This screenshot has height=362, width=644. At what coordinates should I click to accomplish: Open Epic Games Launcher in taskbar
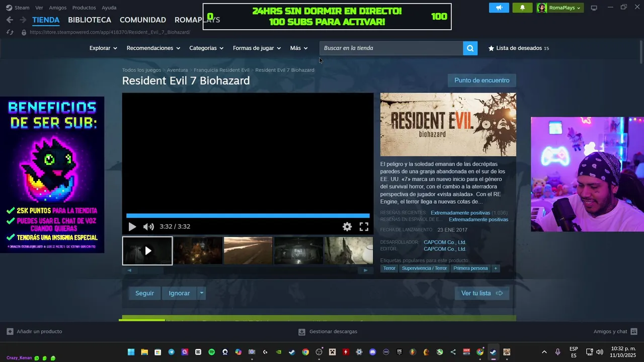pyautogui.click(x=399, y=352)
